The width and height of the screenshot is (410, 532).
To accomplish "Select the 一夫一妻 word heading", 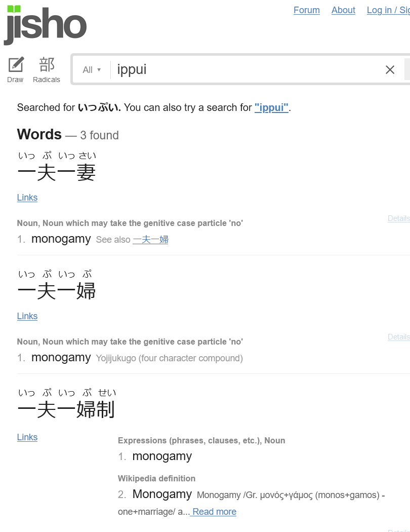I will 57,172.
